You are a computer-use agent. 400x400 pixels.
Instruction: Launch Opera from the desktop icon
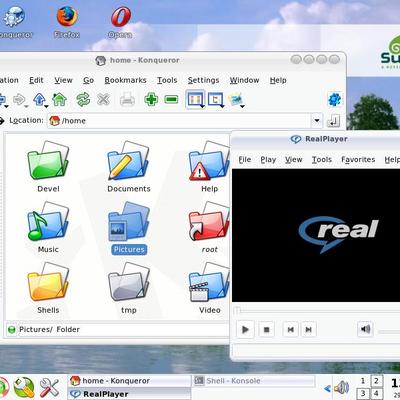click(120, 22)
